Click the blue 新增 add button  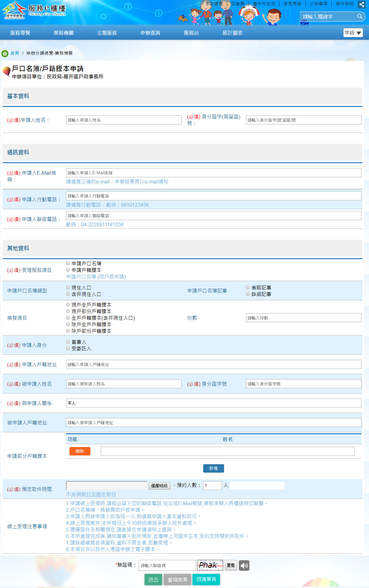(x=213, y=468)
